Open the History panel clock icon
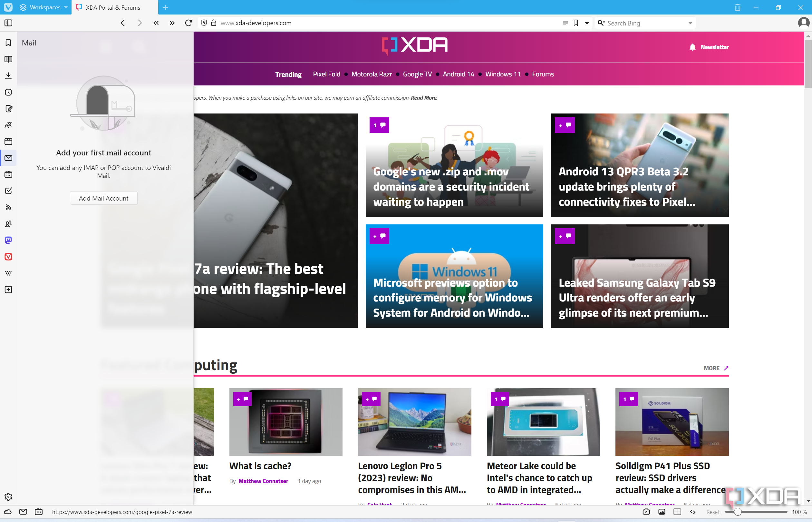 tap(8, 92)
